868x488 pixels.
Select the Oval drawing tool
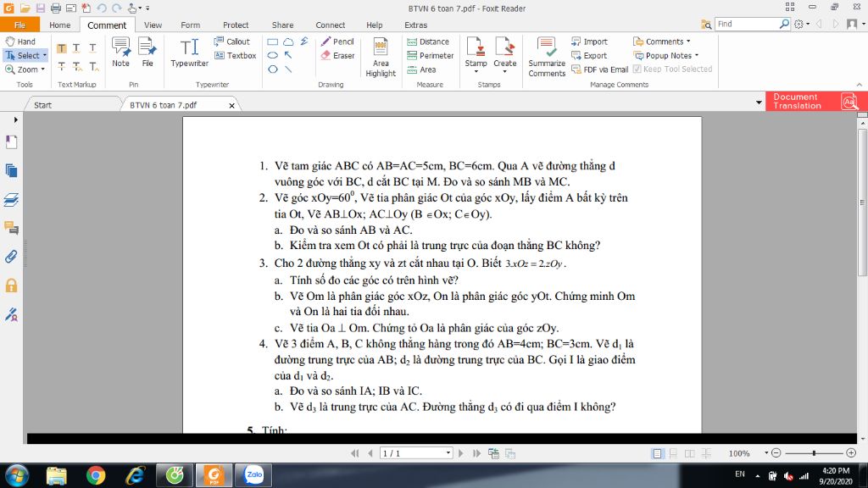tap(272, 55)
